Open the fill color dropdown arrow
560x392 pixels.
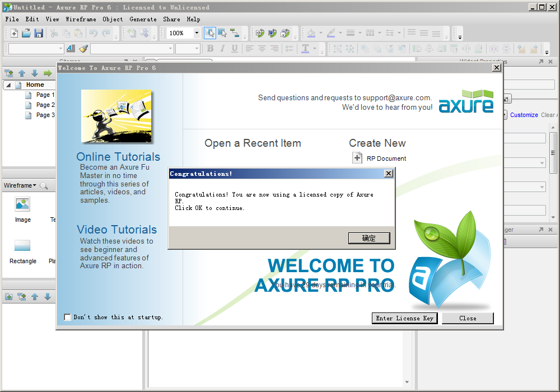click(321, 33)
